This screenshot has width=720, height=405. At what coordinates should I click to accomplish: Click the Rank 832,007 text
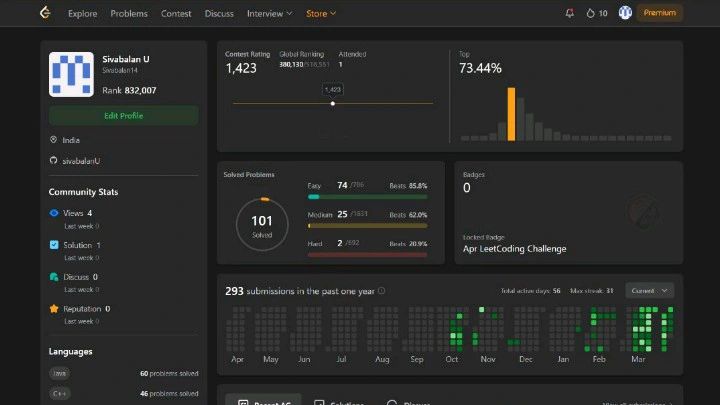[129, 90]
